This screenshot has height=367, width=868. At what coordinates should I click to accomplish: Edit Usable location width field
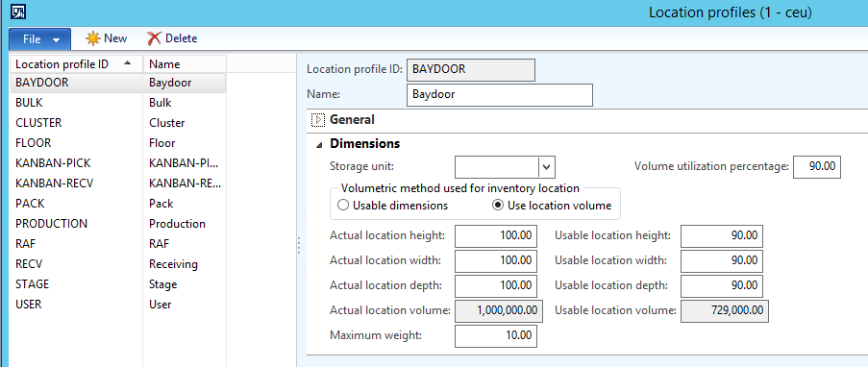click(x=722, y=260)
